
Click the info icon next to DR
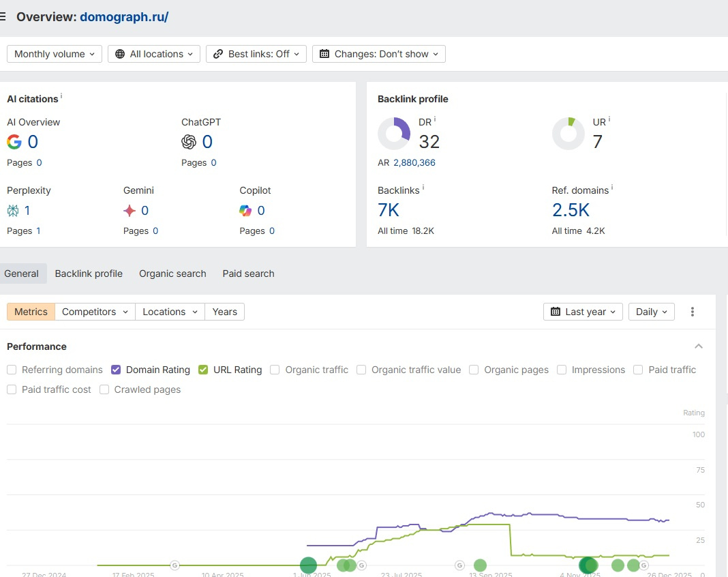coord(435,119)
